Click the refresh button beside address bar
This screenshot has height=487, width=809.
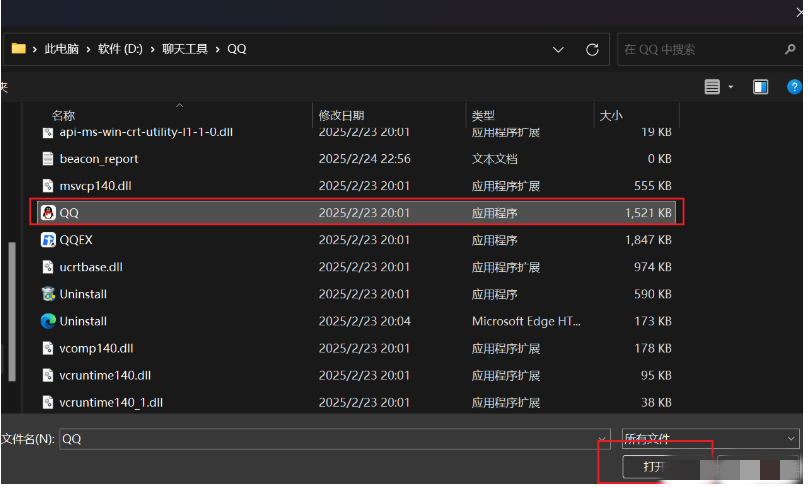point(592,49)
